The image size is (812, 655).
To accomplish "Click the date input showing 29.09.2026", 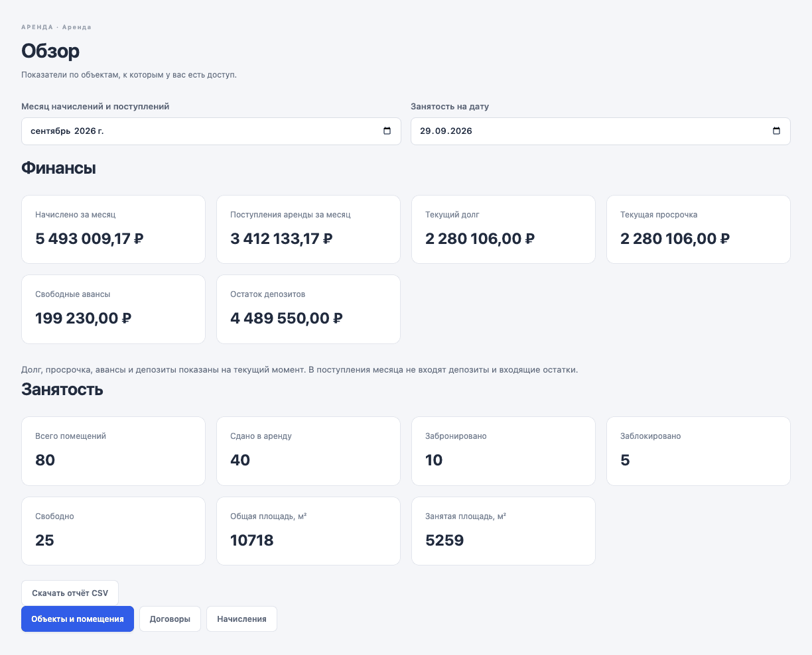I will click(x=600, y=131).
